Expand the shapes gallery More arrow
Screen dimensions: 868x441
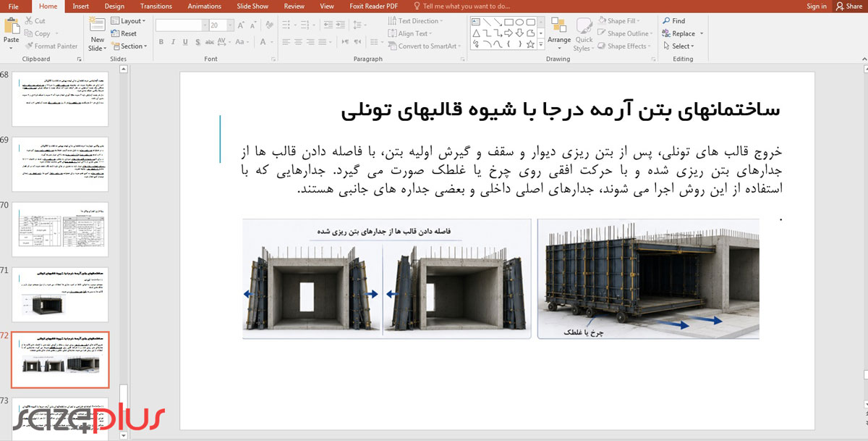pyautogui.click(x=540, y=44)
